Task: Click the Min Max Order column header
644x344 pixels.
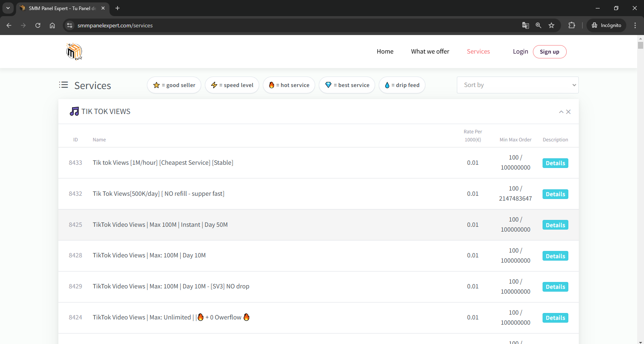Action: tap(516, 140)
